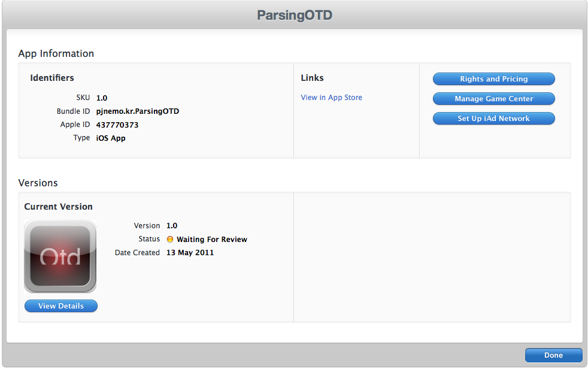Screen dimensions: 588x369
Task: Click Set Up iAd Network button
Action: (494, 119)
